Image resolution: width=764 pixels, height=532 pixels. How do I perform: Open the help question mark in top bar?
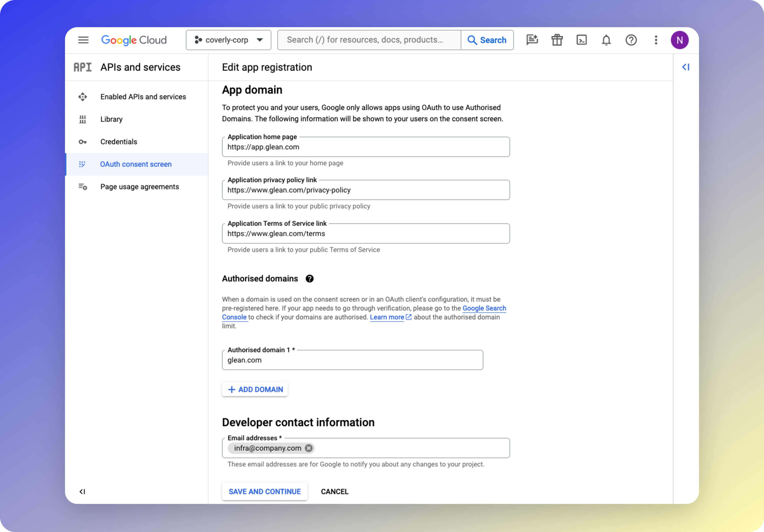[x=631, y=40]
